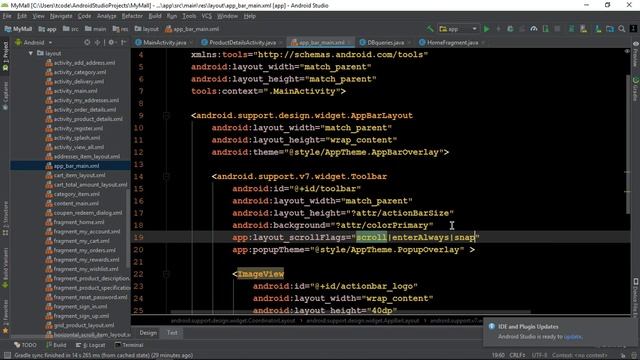
Task: Click the UTF-8 encoding status entry
Action: pyautogui.click(x=539, y=355)
